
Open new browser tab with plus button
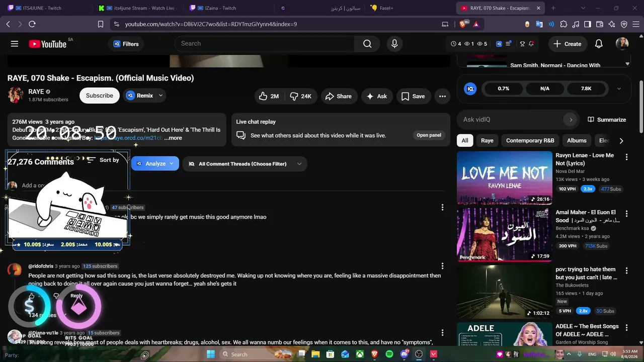[553, 8]
